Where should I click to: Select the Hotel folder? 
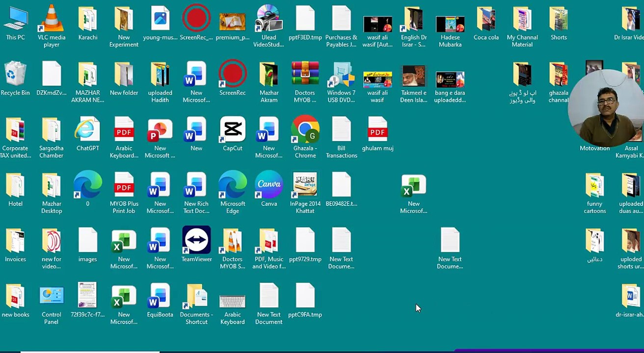pyautogui.click(x=15, y=190)
